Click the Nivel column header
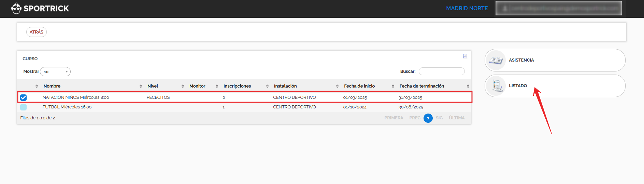This screenshot has height=184, width=644. (153, 86)
